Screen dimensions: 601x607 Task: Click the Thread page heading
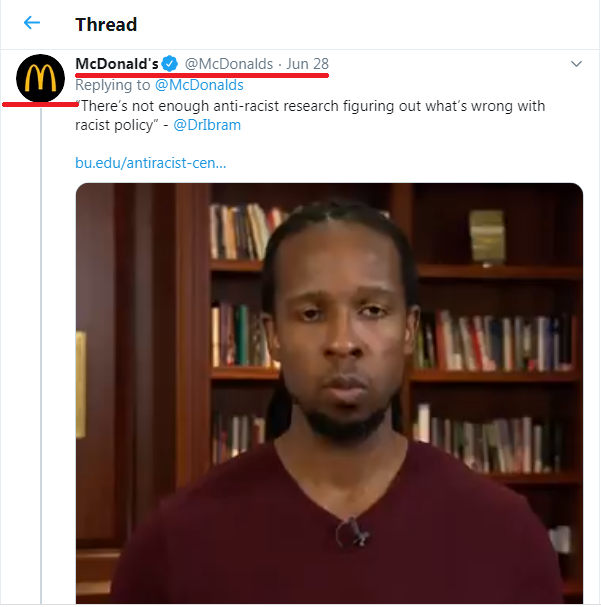click(106, 24)
